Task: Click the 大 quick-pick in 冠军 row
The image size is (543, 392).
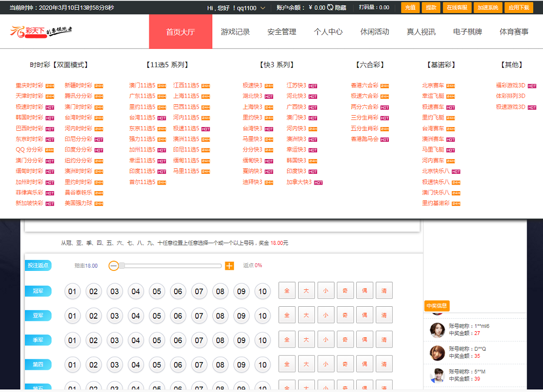Action: coord(306,291)
